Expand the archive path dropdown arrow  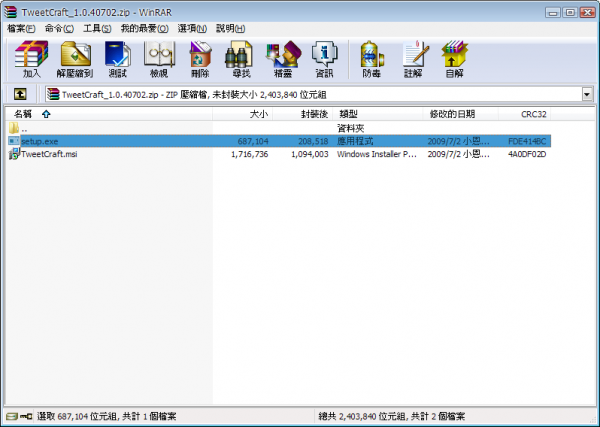pos(587,94)
